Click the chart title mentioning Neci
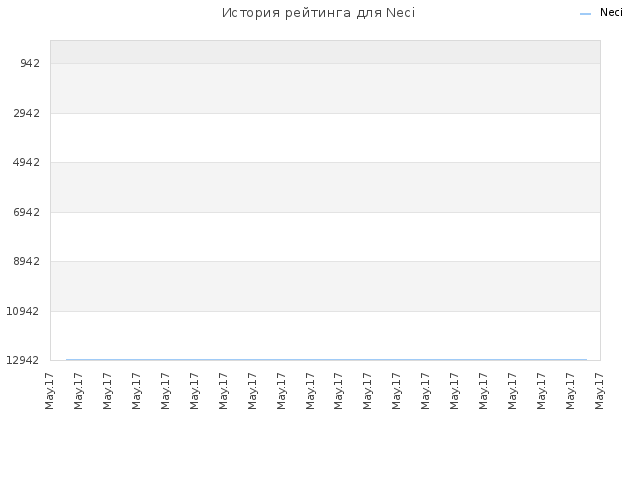Image resolution: width=640 pixels, height=480 pixels. (318, 13)
